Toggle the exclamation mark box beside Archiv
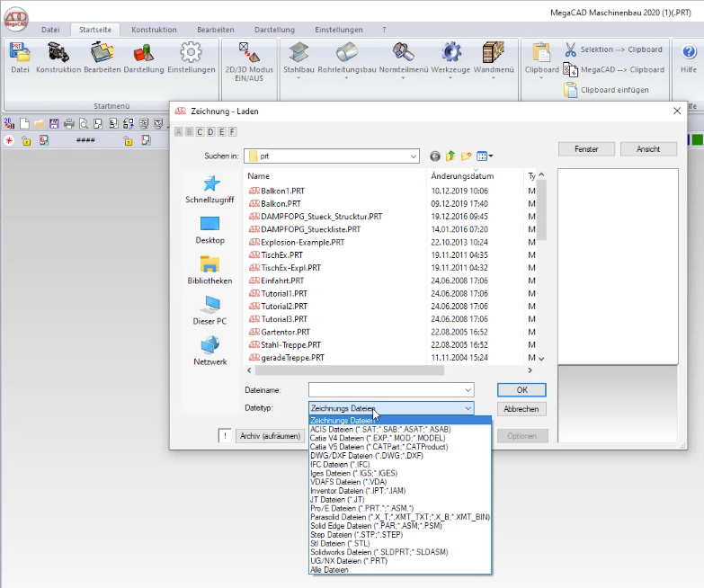704x588 pixels. [226, 436]
